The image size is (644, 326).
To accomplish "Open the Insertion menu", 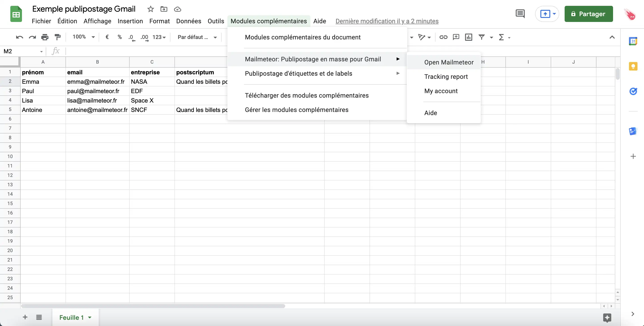I will coord(130,21).
